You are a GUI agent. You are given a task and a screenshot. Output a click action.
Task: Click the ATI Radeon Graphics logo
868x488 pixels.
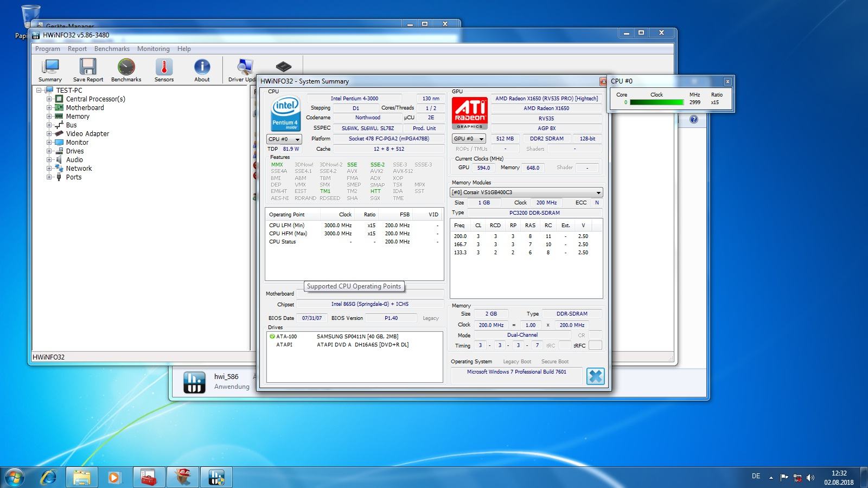coord(470,113)
